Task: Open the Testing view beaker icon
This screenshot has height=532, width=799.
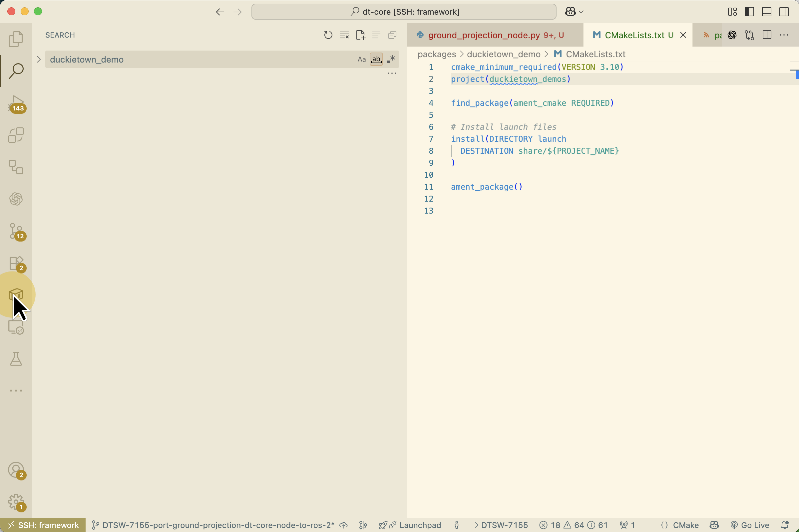Action: [x=16, y=359]
